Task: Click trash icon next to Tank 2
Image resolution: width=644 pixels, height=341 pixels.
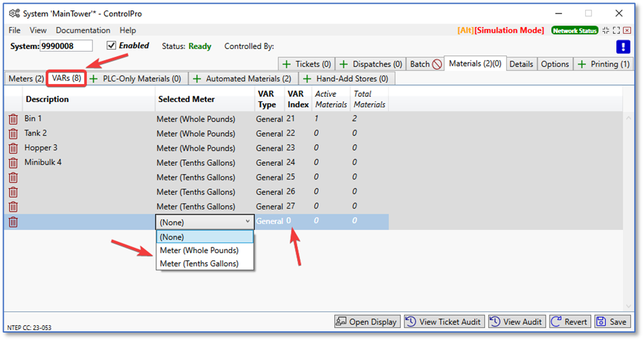Action: [13, 134]
